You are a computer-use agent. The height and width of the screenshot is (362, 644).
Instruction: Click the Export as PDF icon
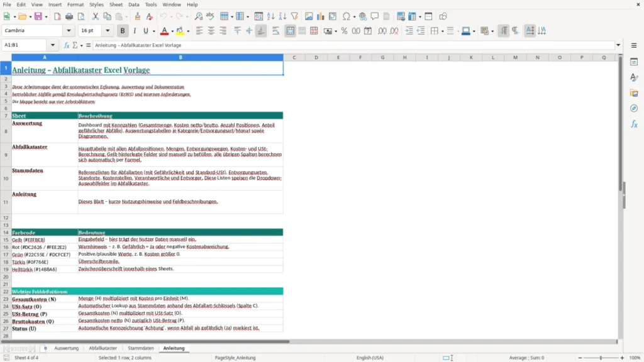[x=57, y=16]
